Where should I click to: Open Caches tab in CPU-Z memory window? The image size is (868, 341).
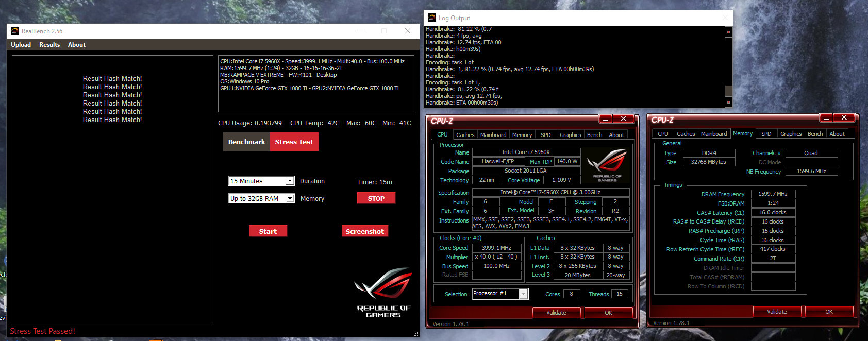point(686,134)
